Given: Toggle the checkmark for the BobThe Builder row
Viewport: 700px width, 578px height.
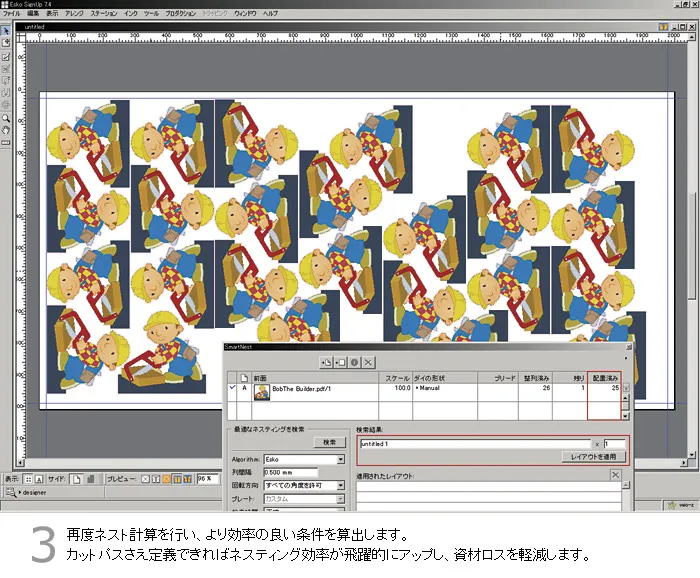Looking at the screenshot, I should [232, 387].
